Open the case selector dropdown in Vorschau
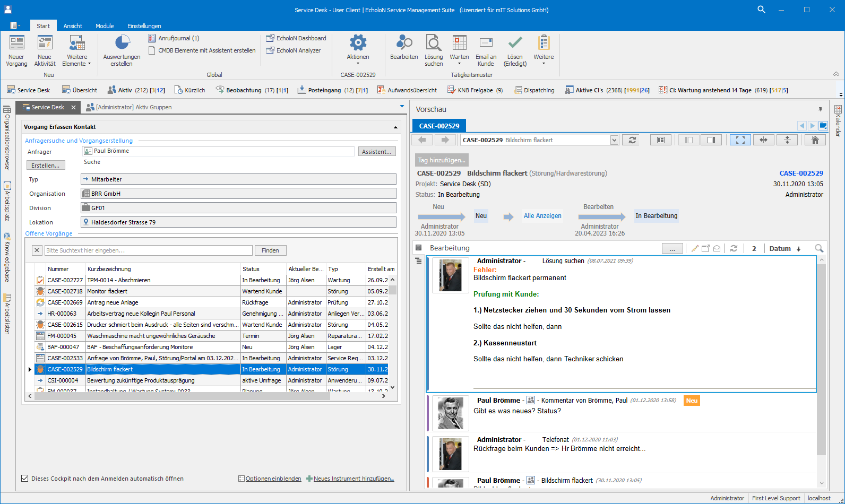845x504 pixels. pos(615,140)
